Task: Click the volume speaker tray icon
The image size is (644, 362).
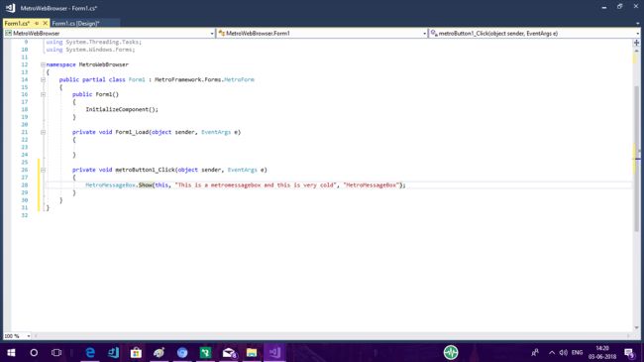Action: (563, 352)
